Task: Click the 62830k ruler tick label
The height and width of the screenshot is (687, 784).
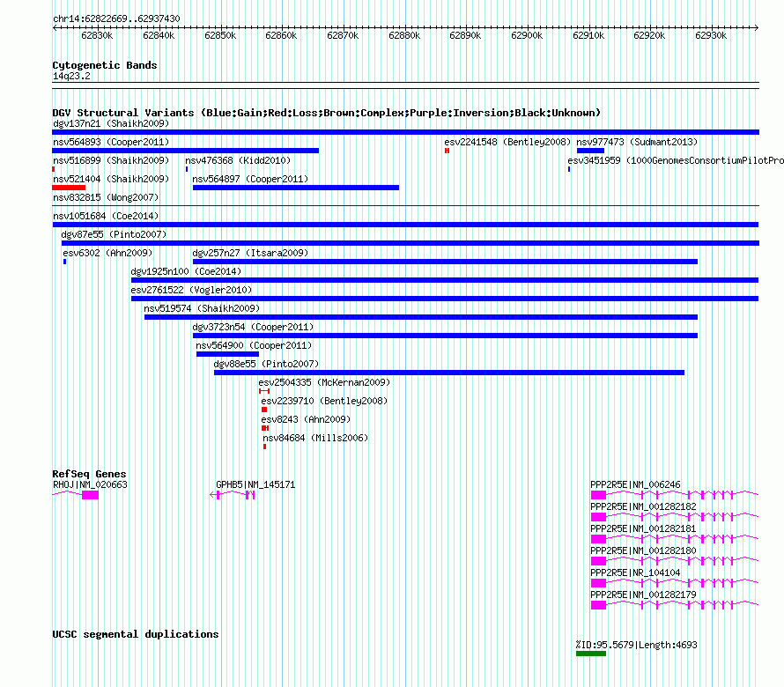Action: point(97,35)
